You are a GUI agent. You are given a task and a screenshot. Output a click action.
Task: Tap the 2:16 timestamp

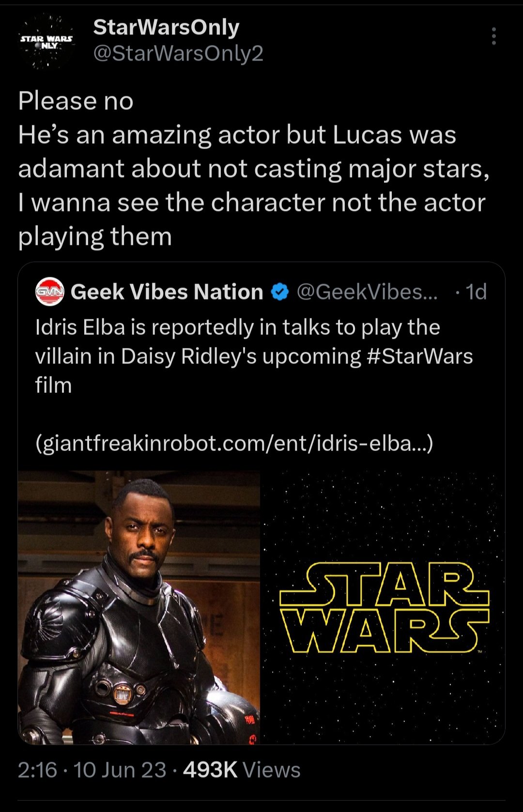pyautogui.click(x=37, y=770)
